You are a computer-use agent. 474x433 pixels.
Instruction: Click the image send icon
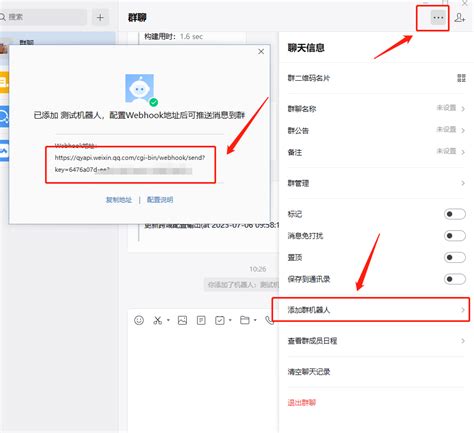182,320
